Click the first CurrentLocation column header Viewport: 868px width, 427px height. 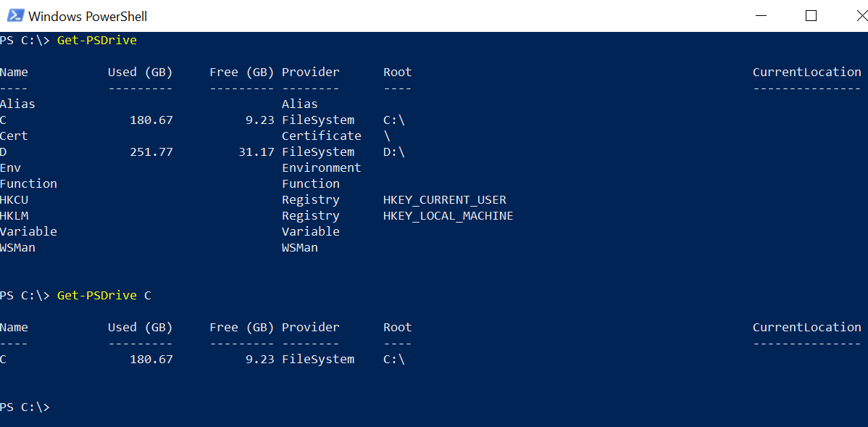[806, 72]
